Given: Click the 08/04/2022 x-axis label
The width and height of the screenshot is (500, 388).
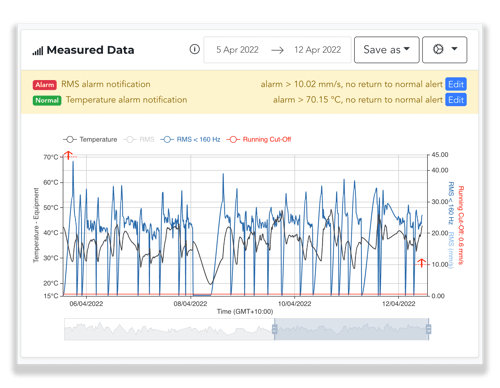Looking at the screenshot, I should (x=190, y=304).
